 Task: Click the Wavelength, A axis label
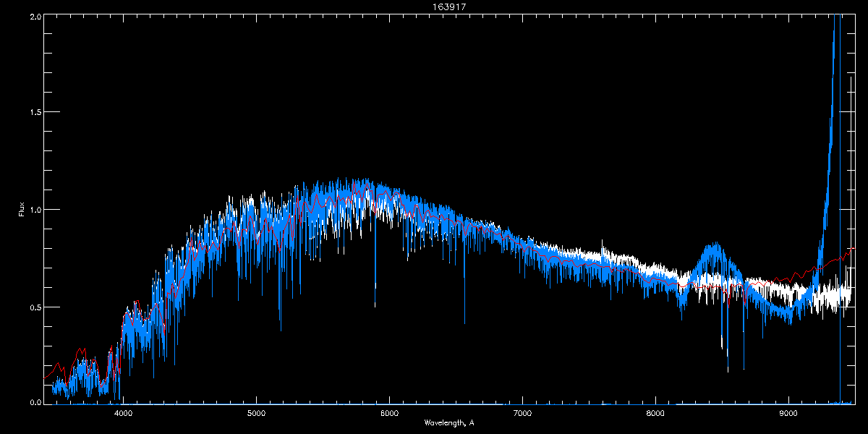pyautogui.click(x=448, y=422)
